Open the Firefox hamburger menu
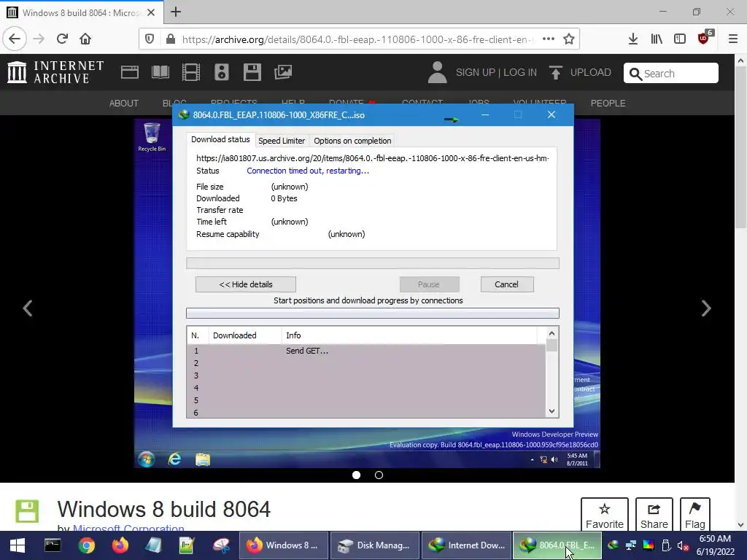Image resolution: width=747 pixels, height=560 pixels. (x=733, y=39)
